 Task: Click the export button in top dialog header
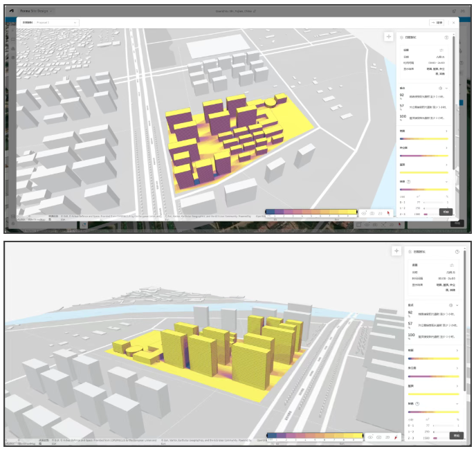(437, 22)
